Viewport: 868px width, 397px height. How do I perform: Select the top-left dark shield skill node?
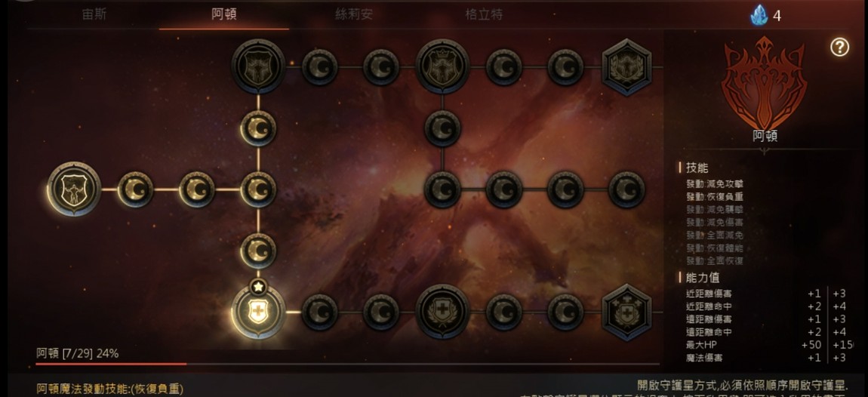point(259,66)
